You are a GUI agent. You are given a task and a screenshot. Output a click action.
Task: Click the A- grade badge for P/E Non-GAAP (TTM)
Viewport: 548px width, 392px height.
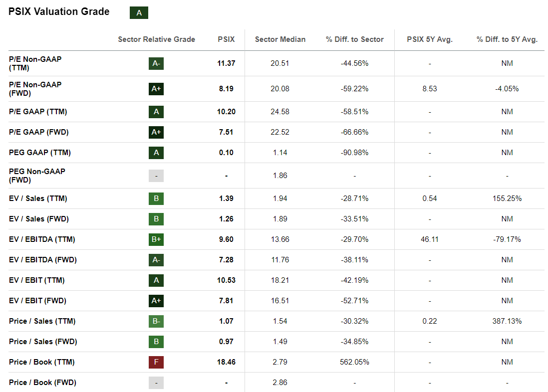tap(156, 63)
